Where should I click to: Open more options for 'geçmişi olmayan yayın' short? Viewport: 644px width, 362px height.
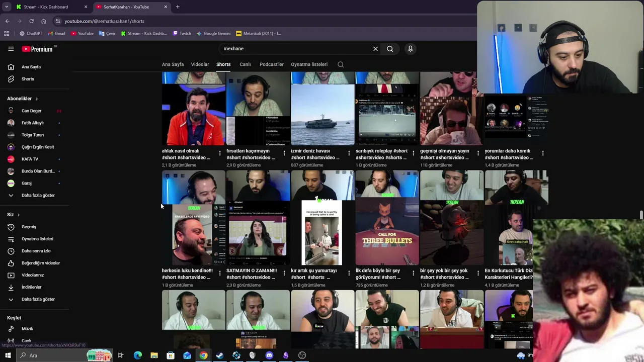coord(478,153)
